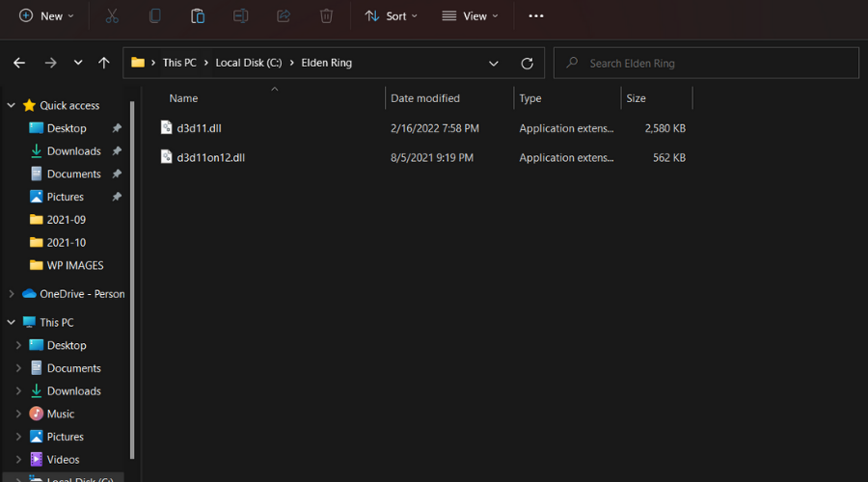Click the search magnifier icon

pos(572,63)
